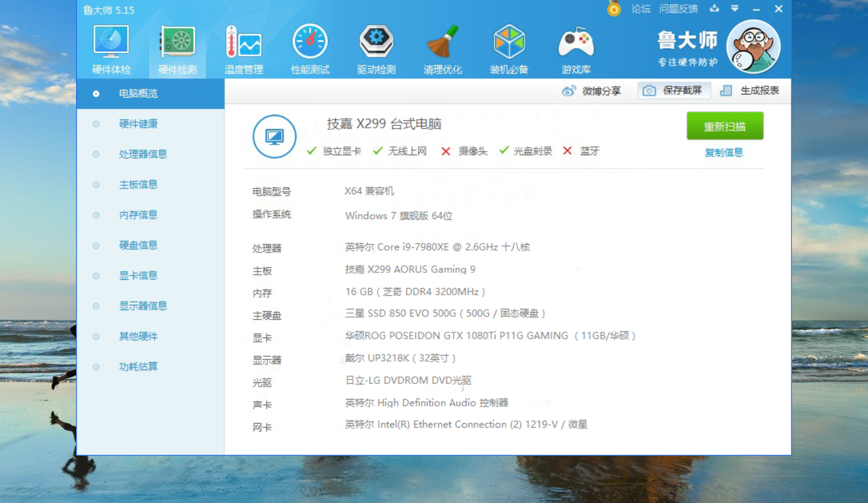The image size is (868, 503).
Task: Select 电脑概览 in the sidebar
Action: [150, 93]
